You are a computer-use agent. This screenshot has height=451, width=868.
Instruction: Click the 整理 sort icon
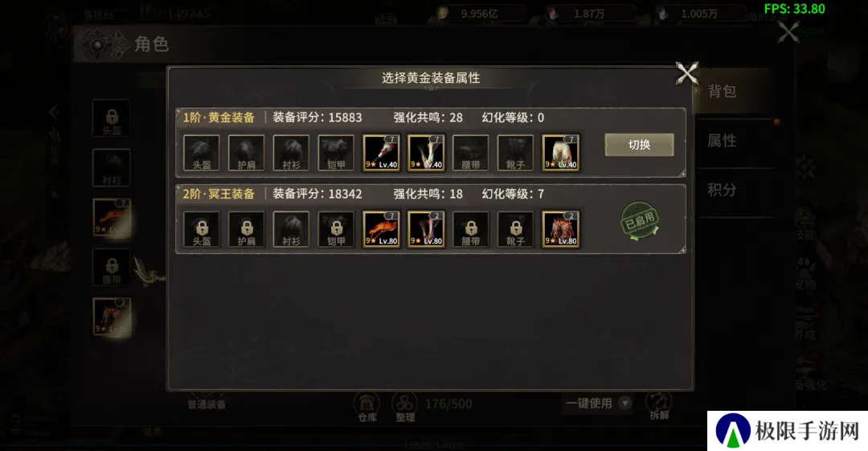click(x=404, y=408)
